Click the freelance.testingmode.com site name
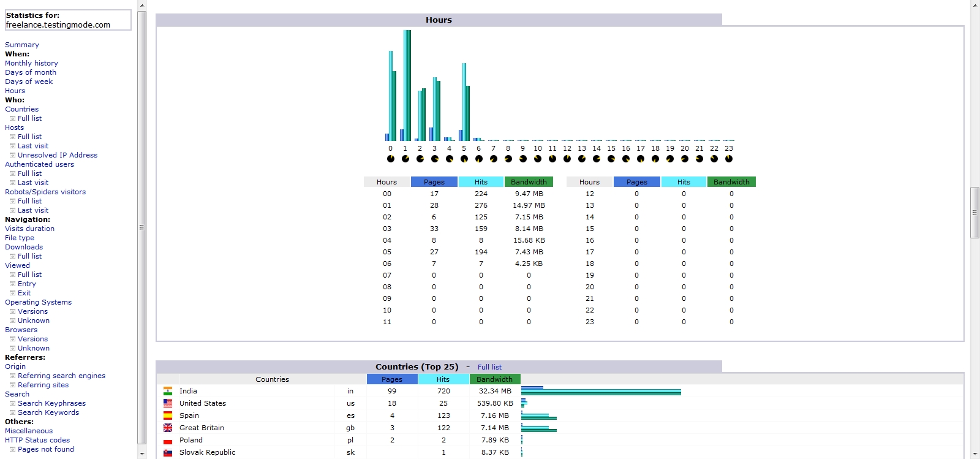Viewport: 980px width, 459px height. 58,25
